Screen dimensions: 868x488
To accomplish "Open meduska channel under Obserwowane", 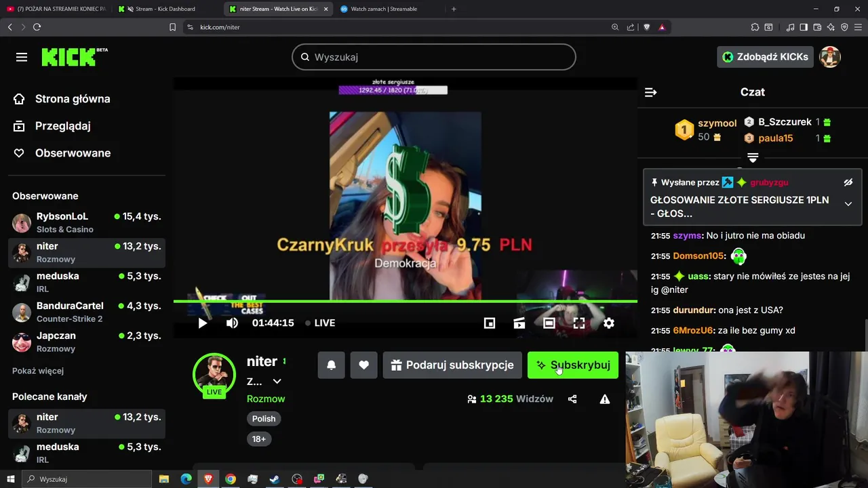I will (87, 282).
